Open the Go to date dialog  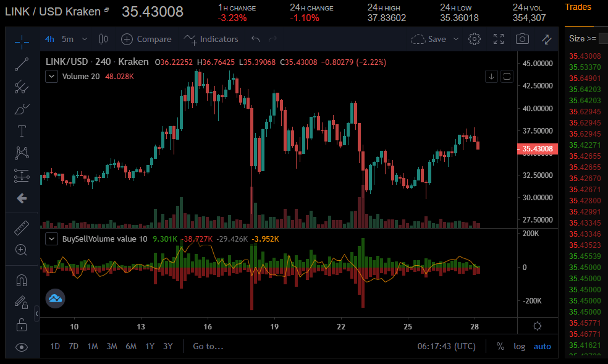click(208, 346)
